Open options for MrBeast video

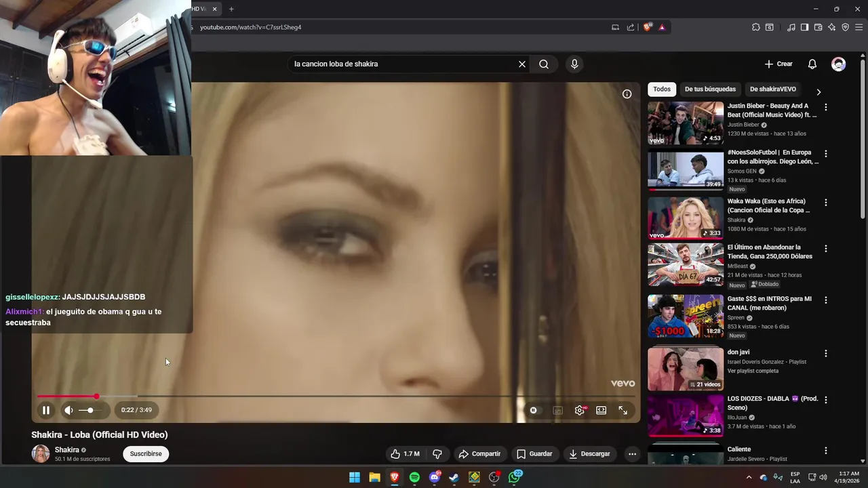click(x=825, y=249)
